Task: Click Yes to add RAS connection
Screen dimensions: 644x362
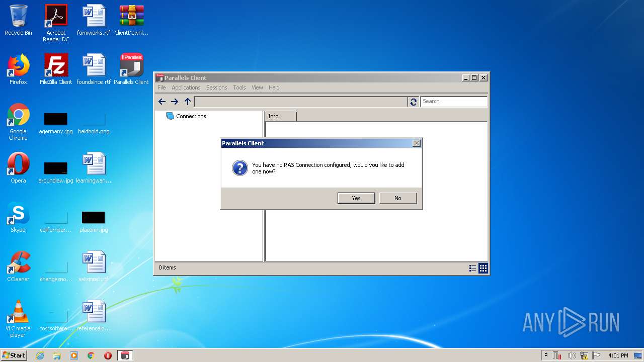Action: click(356, 198)
